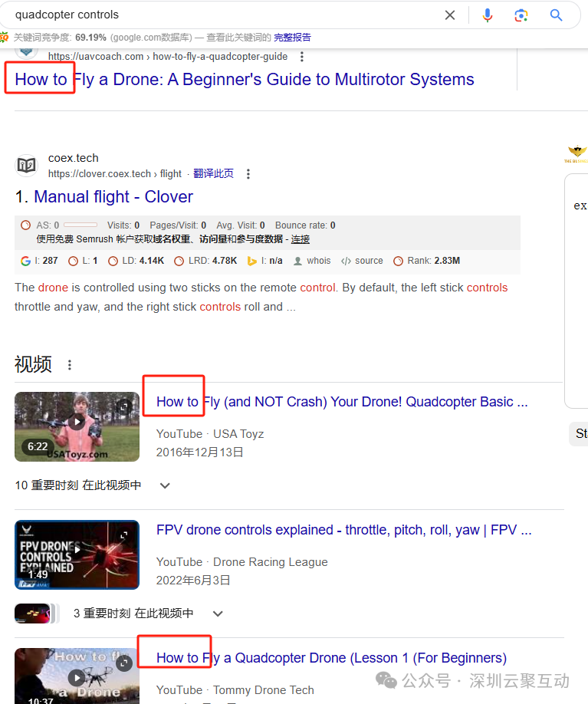This screenshot has height=704, width=588.
Task: Open the 完整报告 keyword report link
Action: tap(292, 38)
